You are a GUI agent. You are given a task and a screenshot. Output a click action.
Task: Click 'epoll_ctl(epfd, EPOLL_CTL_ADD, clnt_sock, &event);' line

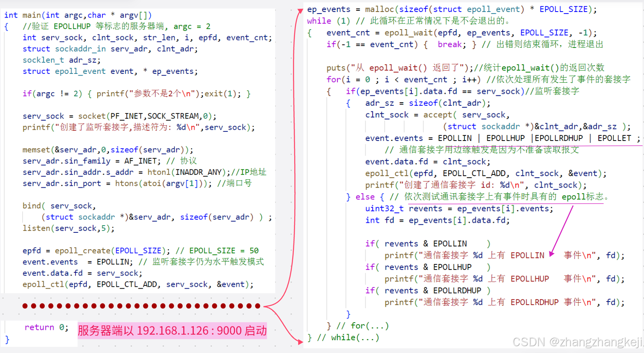coord(486,173)
